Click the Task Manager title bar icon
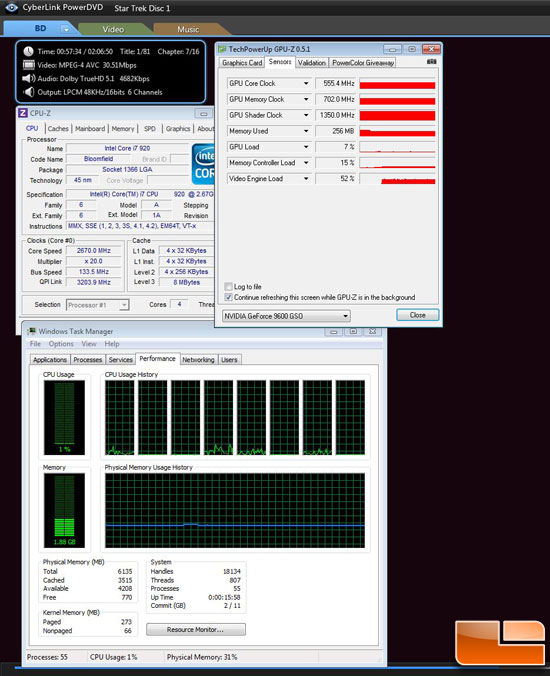 pyautogui.click(x=31, y=331)
